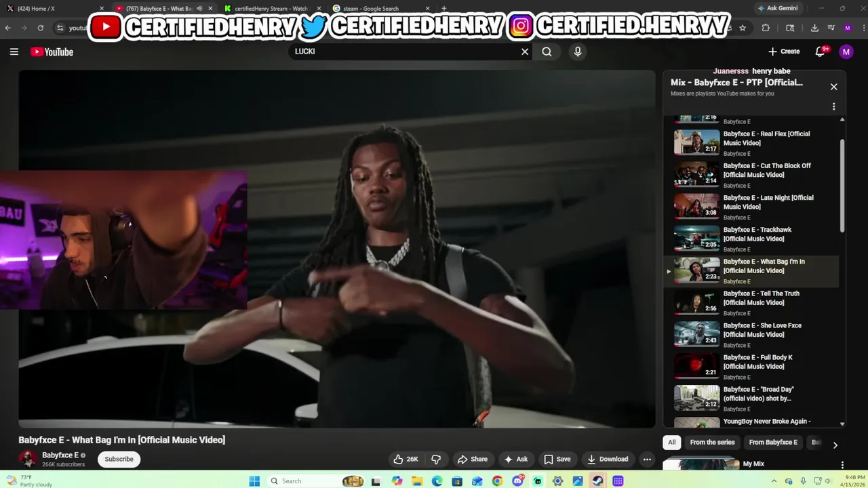The image size is (868, 488).
Task: Reload the current page
Action: click(41, 28)
